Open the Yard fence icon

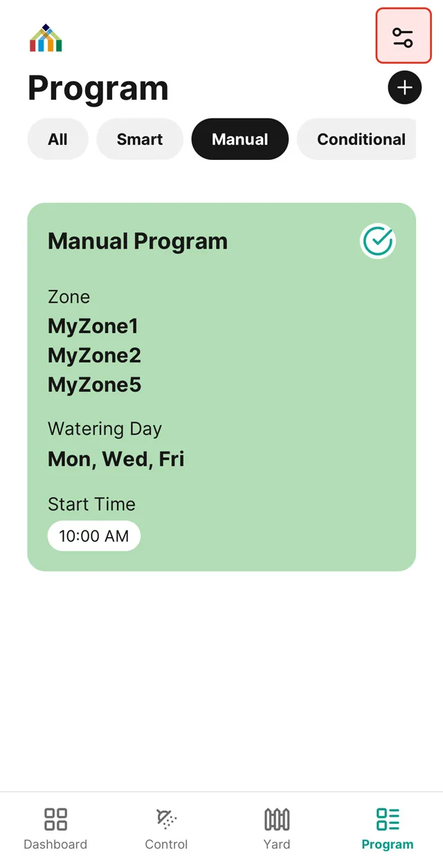pos(277,820)
